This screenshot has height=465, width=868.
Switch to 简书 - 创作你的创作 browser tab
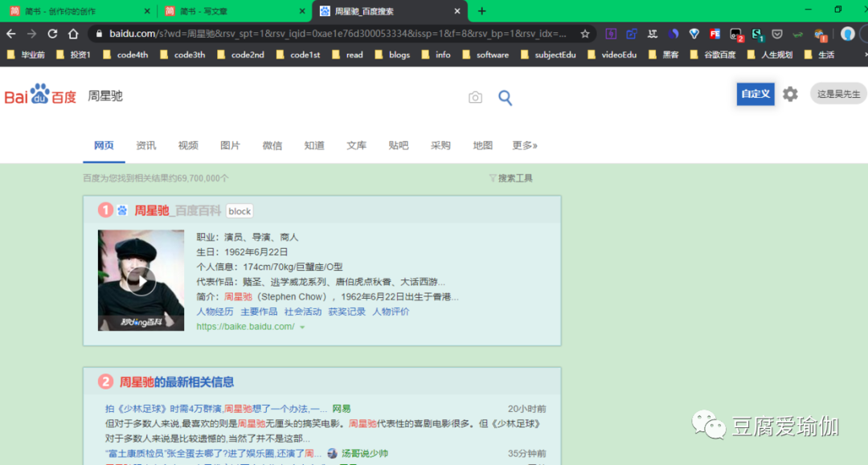click(78, 11)
